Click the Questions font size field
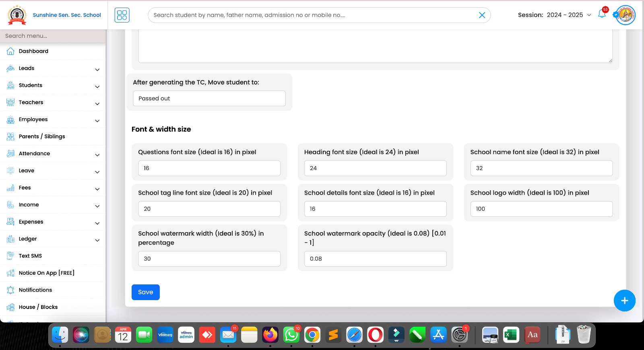This screenshot has width=644, height=350. click(209, 168)
